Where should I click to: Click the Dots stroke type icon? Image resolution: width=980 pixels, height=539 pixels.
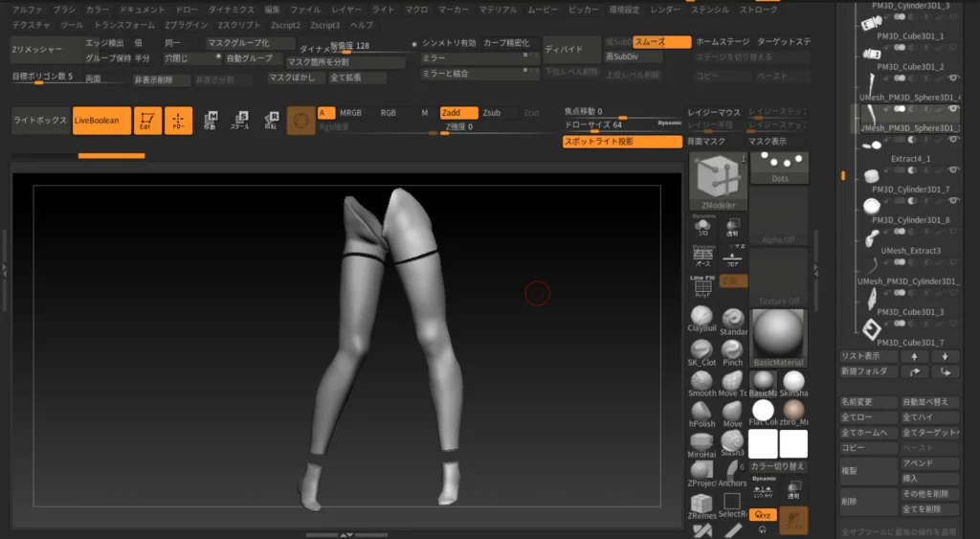tap(779, 167)
